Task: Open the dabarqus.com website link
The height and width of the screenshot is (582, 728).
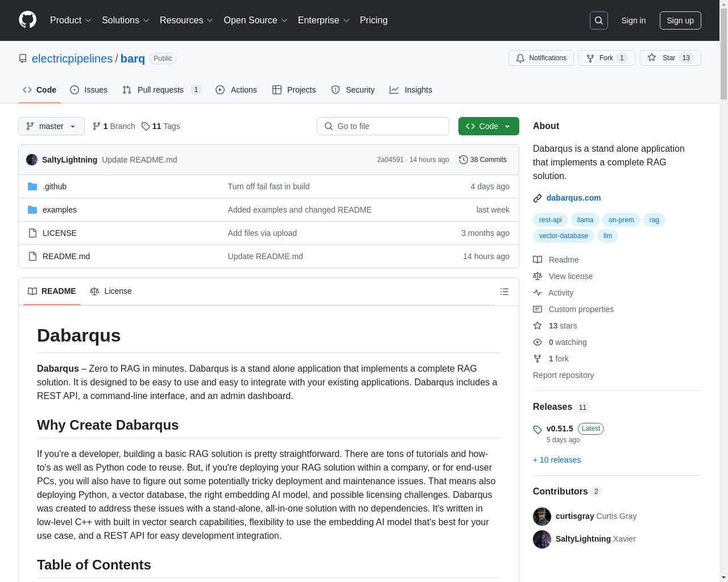Action: click(x=573, y=198)
